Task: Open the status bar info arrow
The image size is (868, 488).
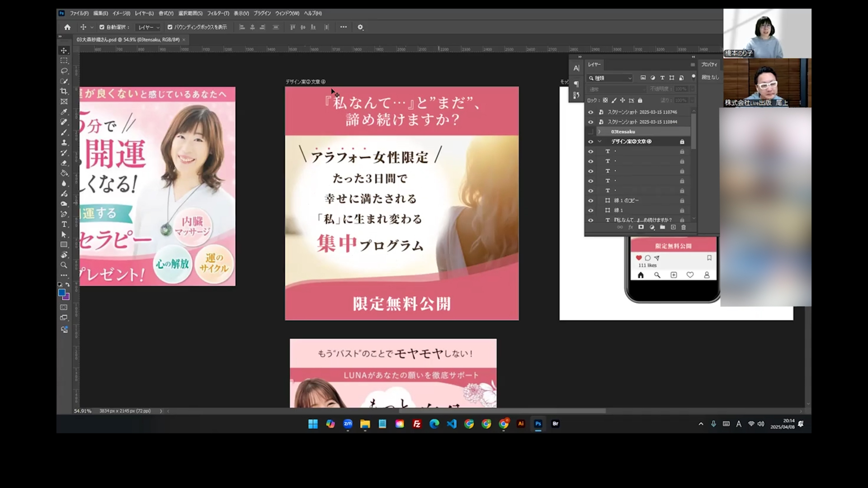Action: (161, 411)
